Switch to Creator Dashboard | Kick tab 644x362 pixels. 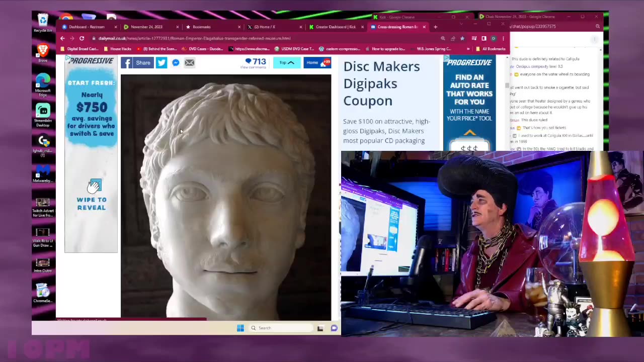(x=336, y=27)
